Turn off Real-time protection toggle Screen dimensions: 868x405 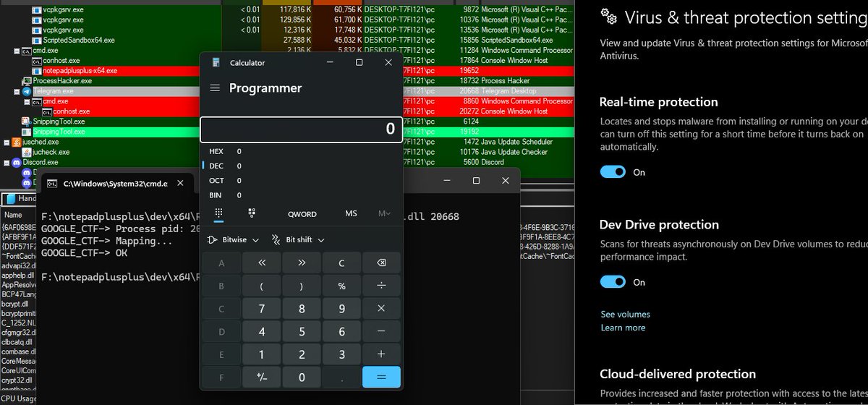click(x=613, y=172)
